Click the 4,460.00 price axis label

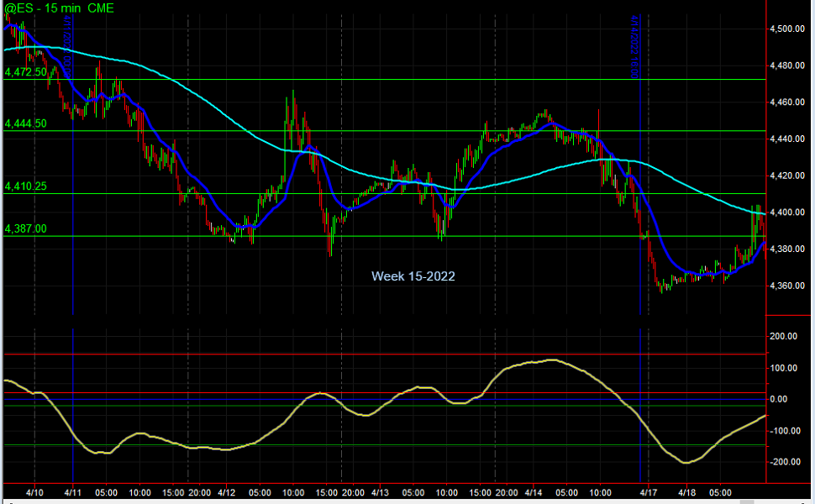(x=787, y=102)
